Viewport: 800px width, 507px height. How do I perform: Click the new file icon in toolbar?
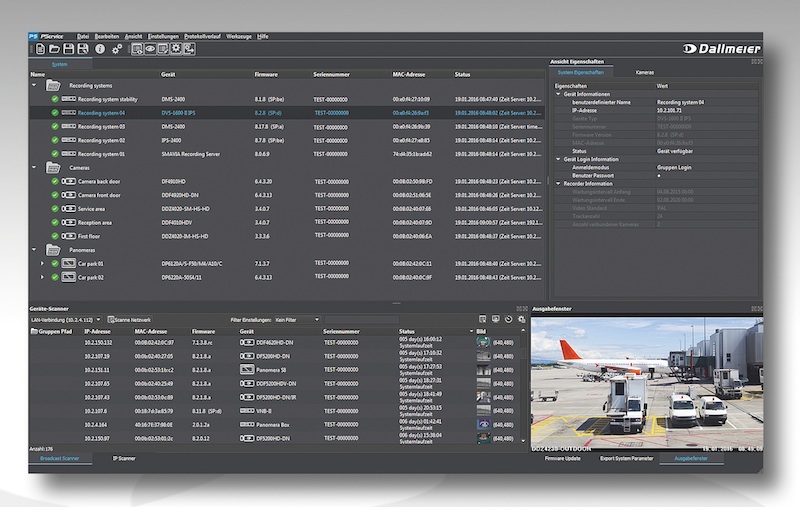tap(40, 48)
